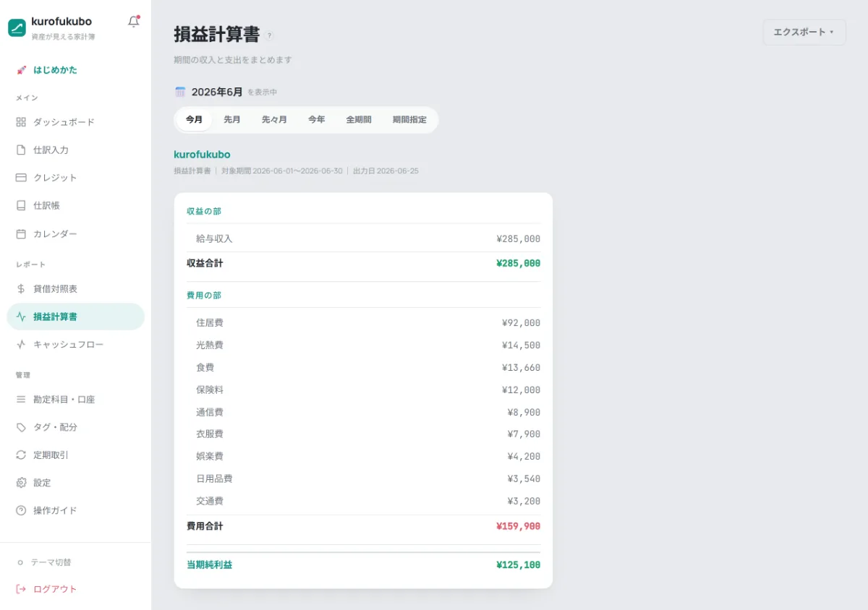Open 勘定科目・口座 management
The height and width of the screenshot is (610, 868).
[76, 400]
